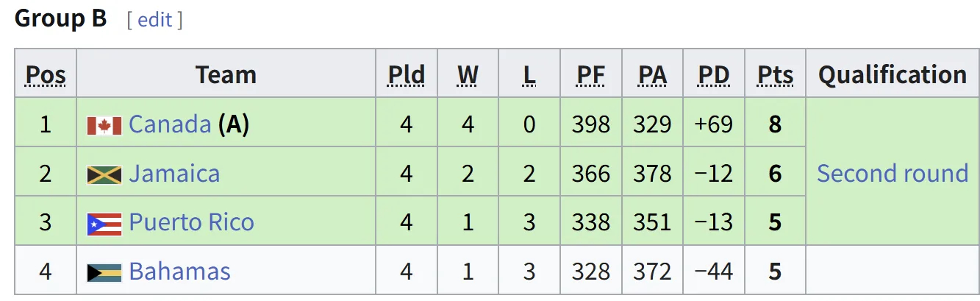980x301 pixels.
Task: Open the Canada team link
Action: click(170, 124)
